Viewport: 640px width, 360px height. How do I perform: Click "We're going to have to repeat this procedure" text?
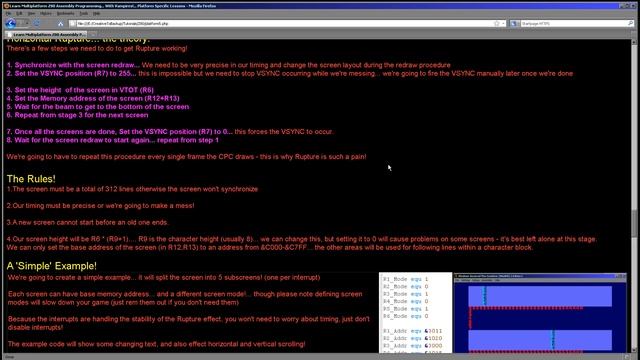(x=186, y=157)
